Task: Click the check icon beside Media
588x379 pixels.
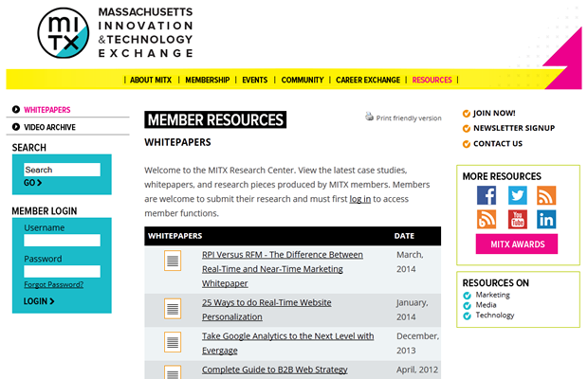Action: pos(467,306)
